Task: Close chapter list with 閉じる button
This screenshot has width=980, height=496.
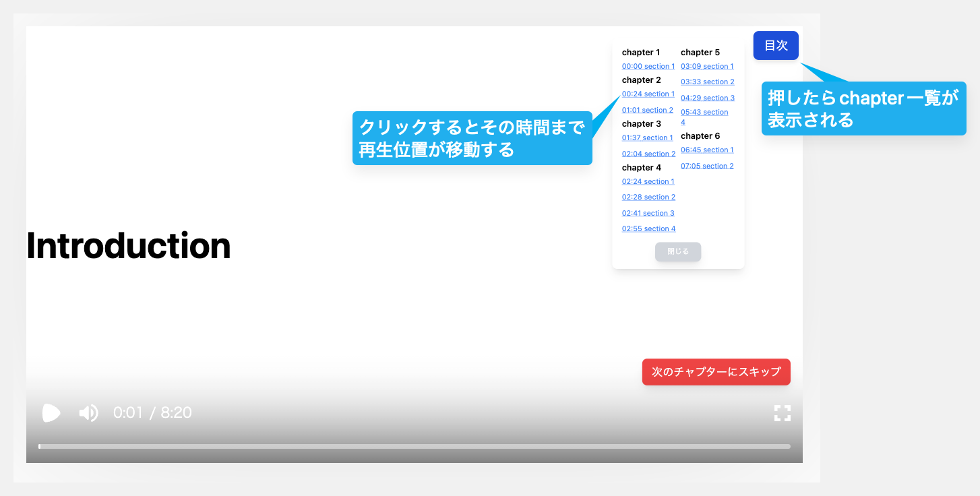Action: point(678,251)
